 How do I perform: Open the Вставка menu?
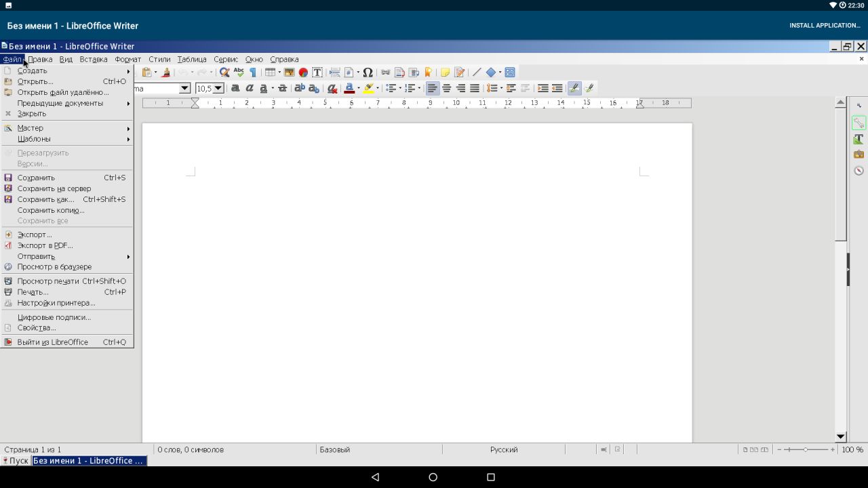click(94, 59)
